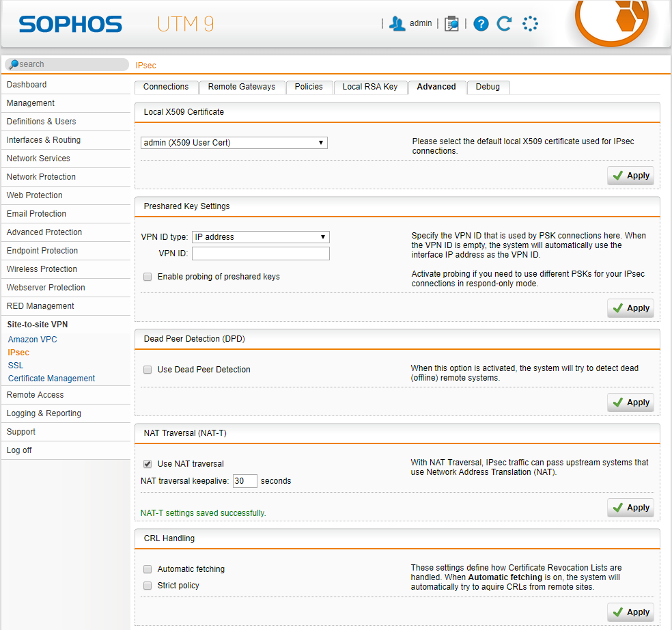This screenshot has height=630, width=672.
Task: Open the Network Protection menu
Action: click(x=66, y=177)
